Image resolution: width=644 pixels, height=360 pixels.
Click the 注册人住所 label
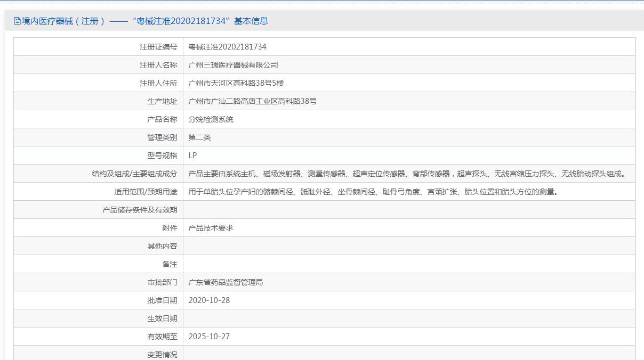click(158, 83)
